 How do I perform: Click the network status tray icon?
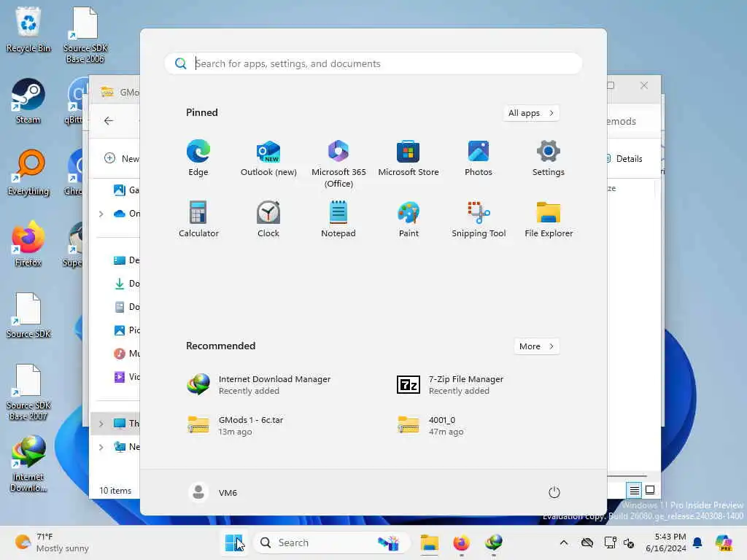coord(611,542)
